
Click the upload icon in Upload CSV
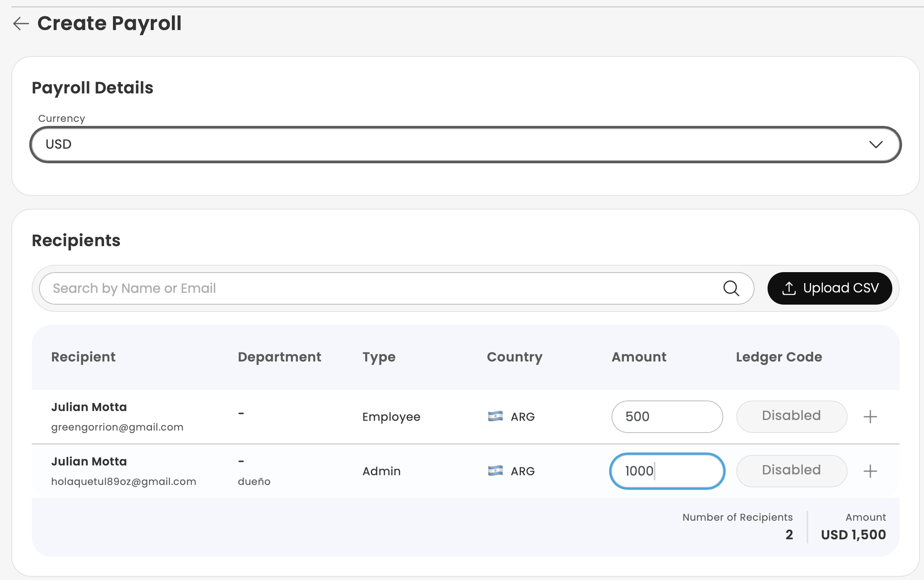[x=789, y=288]
